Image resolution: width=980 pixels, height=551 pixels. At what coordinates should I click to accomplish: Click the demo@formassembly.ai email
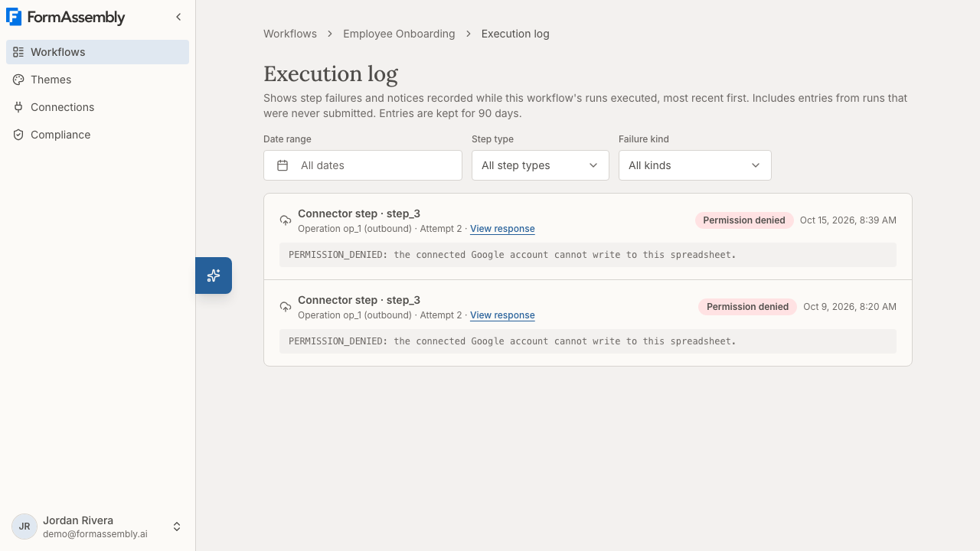[95, 534]
